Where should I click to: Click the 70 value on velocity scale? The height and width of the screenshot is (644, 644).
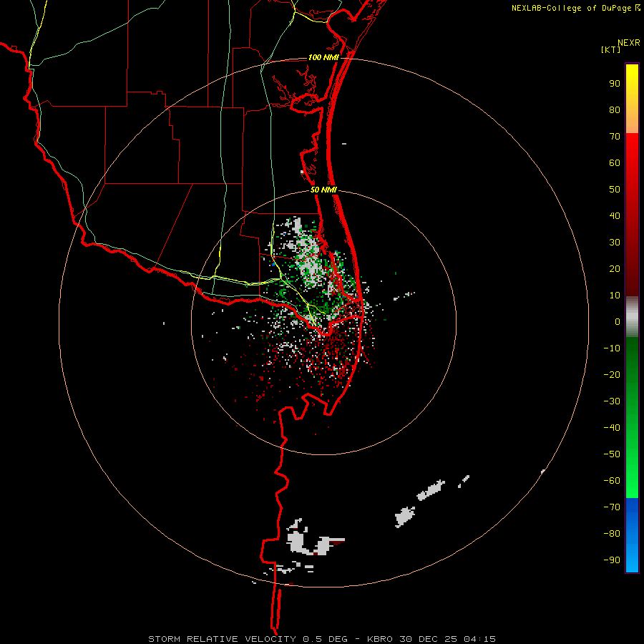(x=615, y=137)
